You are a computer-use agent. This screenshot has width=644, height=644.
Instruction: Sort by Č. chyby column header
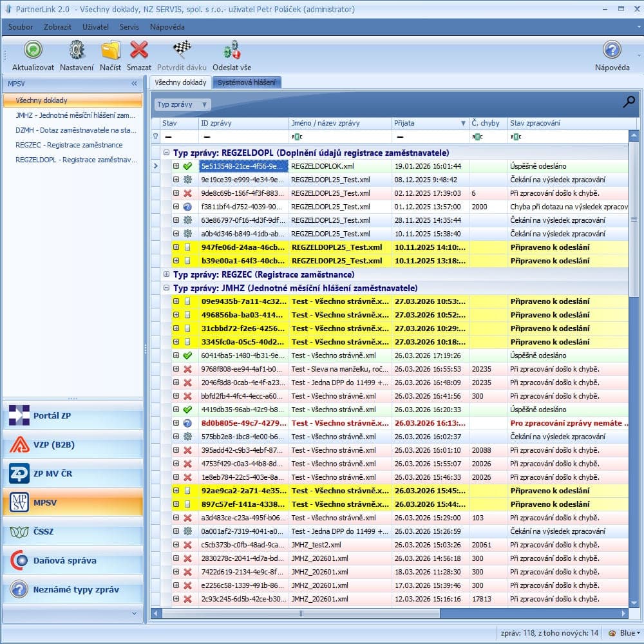pos(488,123)
